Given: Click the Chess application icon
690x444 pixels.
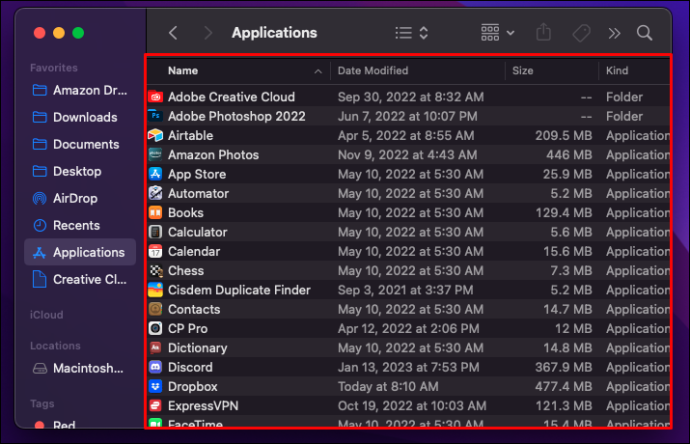Looking at the screenshot, I should click(x=155, y=271).
